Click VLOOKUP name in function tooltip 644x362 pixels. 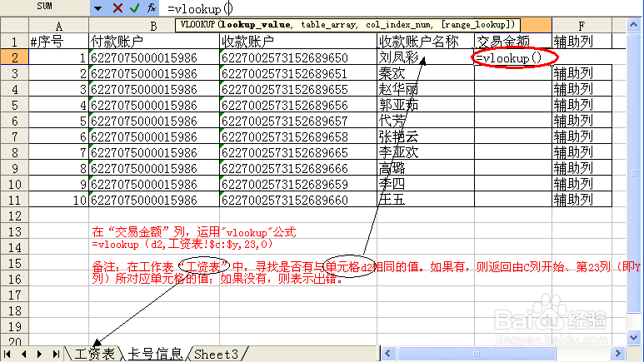(x=197, y=25)
